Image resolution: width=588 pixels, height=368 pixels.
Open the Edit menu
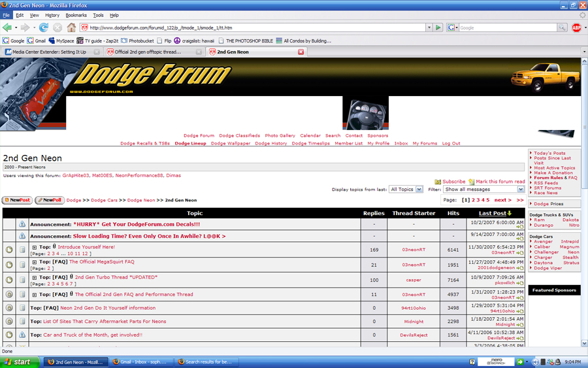pos(20,16)
